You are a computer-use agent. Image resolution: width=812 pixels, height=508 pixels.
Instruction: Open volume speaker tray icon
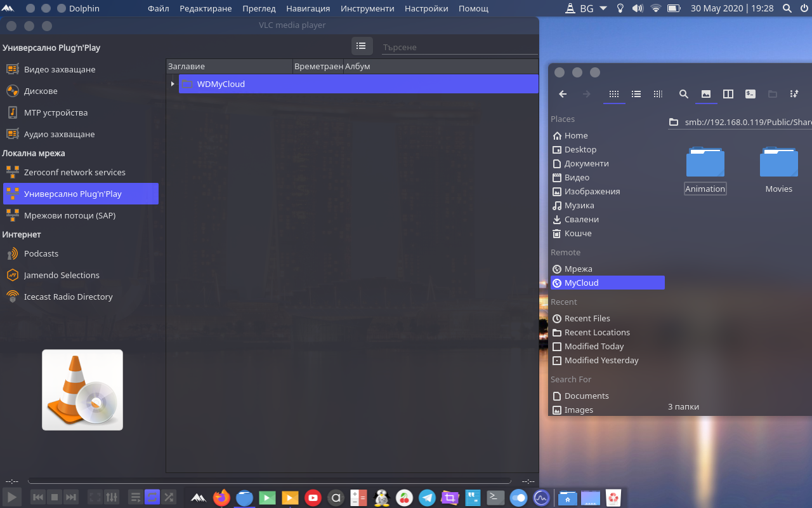[x=638, y=8]
